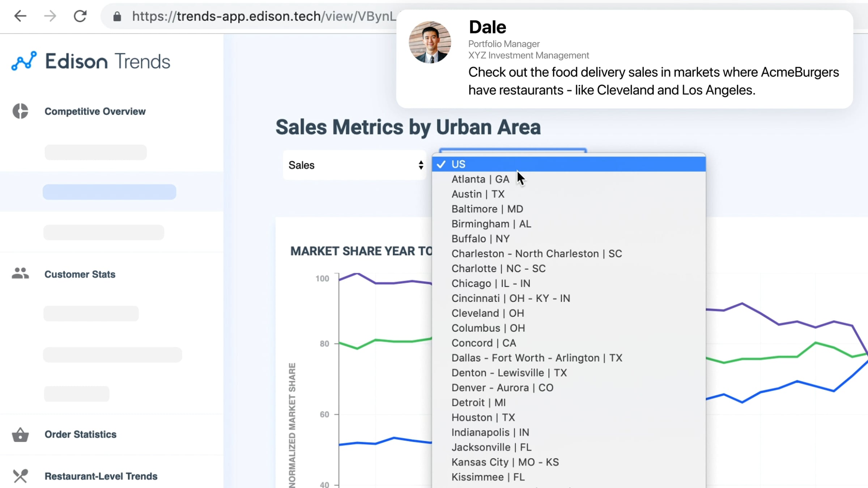Screen dimensions: 868x488
Task: Click the browser forward arrow
Action: point(50,16)
